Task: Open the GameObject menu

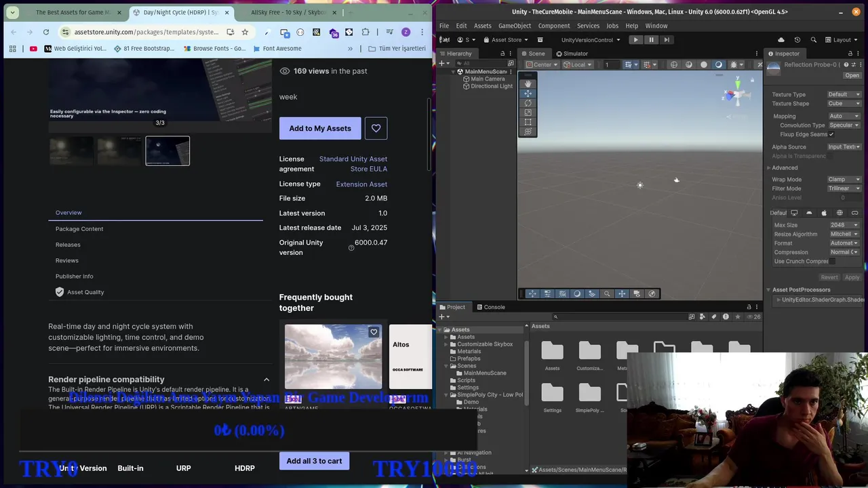Action: coord(515,26)
